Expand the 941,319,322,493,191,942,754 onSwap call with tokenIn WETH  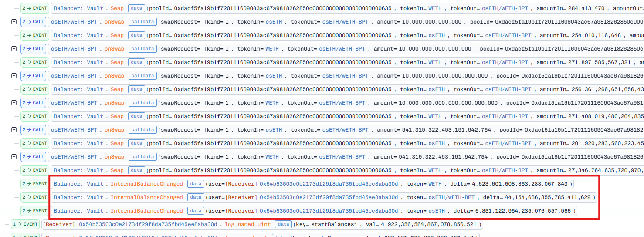coord(14,157)
